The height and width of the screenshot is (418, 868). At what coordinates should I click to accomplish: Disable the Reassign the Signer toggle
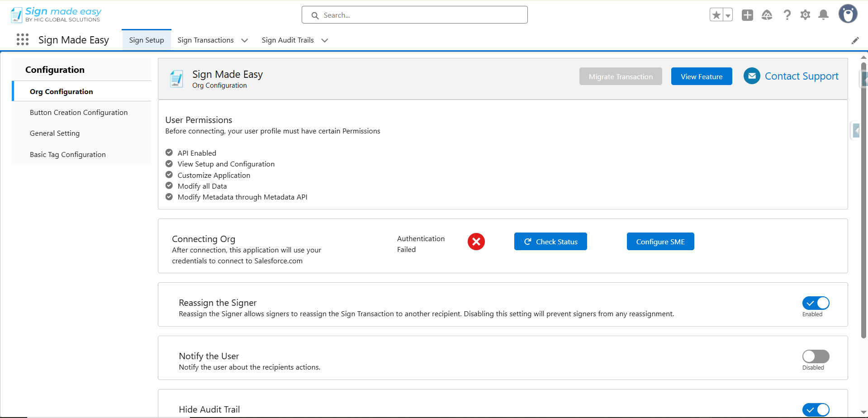click(x=816, y=303)
